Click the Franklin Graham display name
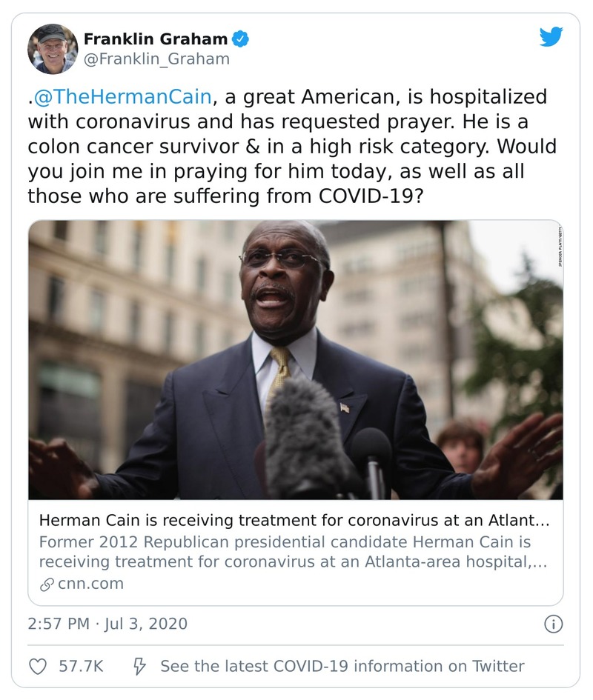 156,38
